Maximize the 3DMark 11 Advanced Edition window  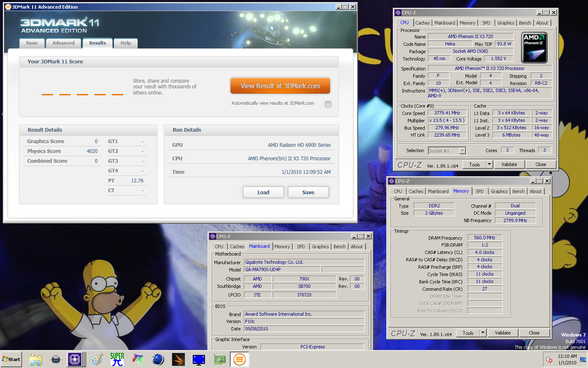[x=345, y=7]
